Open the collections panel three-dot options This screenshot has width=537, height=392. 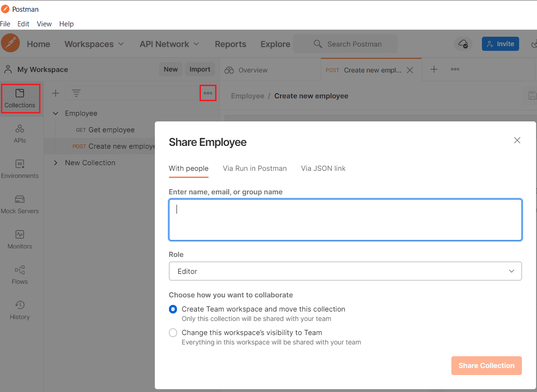pyautogui.click(x=208, y=93)
